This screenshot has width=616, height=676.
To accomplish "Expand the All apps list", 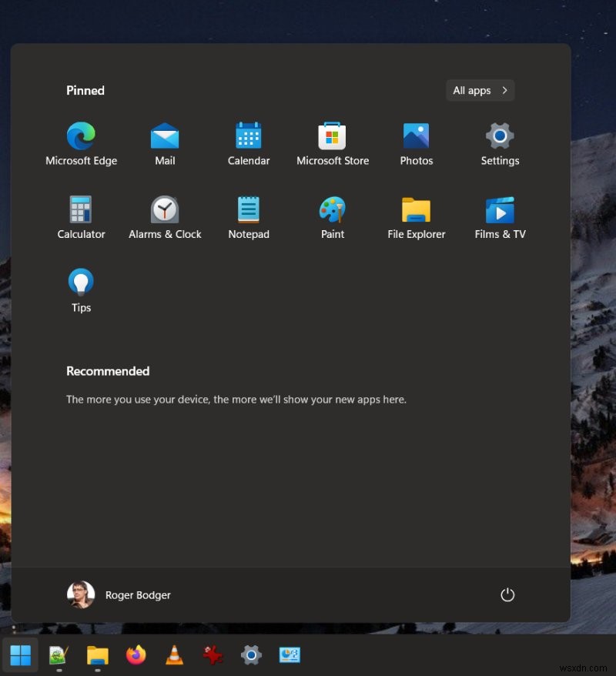I will click(480, 90).
